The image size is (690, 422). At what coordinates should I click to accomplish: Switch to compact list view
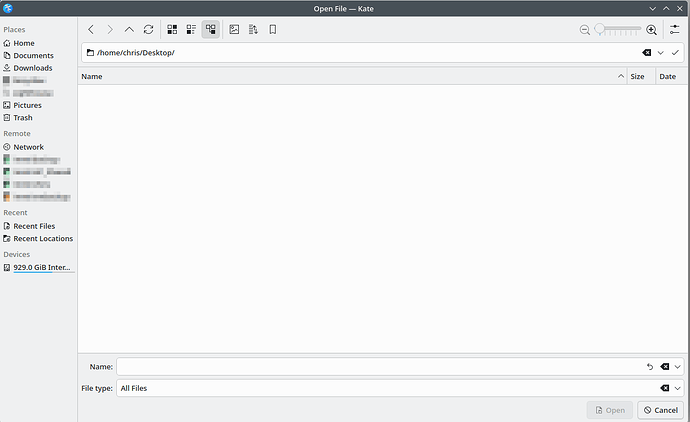point(191,30)
